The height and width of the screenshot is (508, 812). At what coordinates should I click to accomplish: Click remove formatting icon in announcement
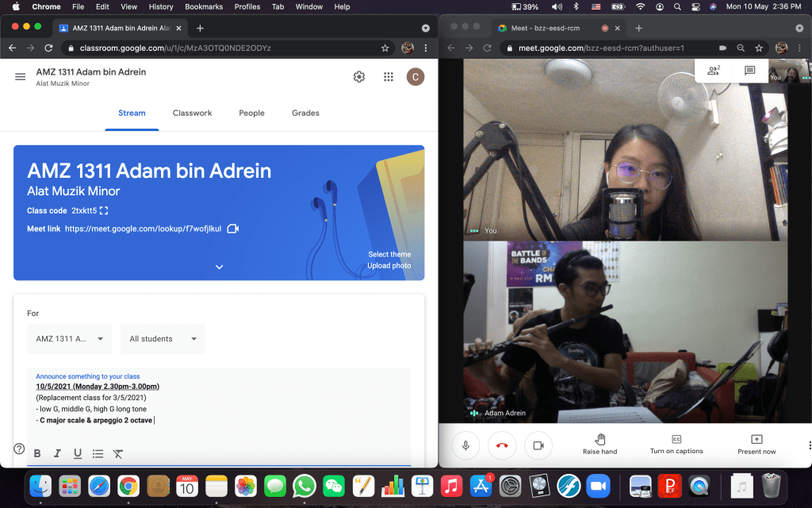[x=118, y=453]
